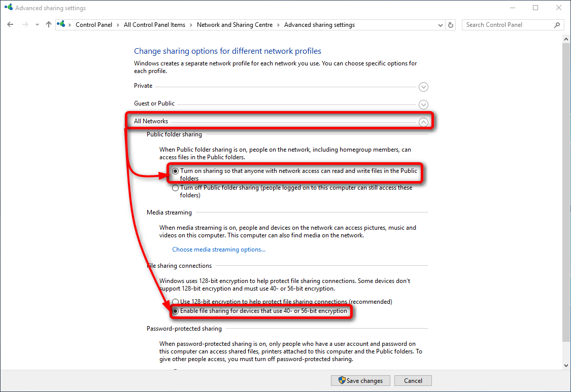Go back using the Back arrow

click(10, 24)
